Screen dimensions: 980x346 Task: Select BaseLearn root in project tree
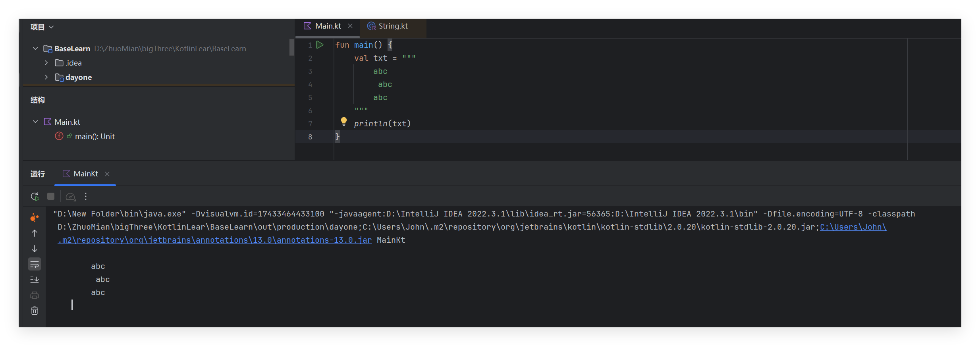point(72,48)
